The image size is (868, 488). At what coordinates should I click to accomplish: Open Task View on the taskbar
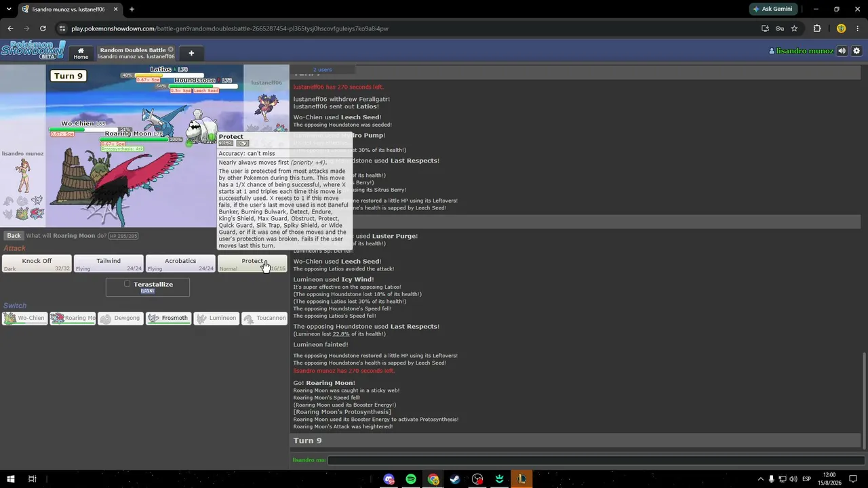point(32,479)
